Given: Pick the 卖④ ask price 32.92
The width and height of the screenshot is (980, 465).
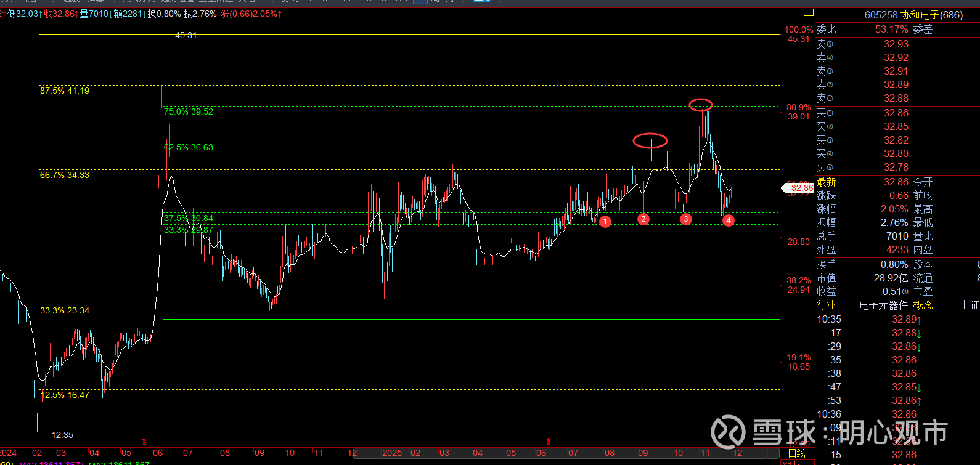Looking at the screenshot, I should point(896,58).
